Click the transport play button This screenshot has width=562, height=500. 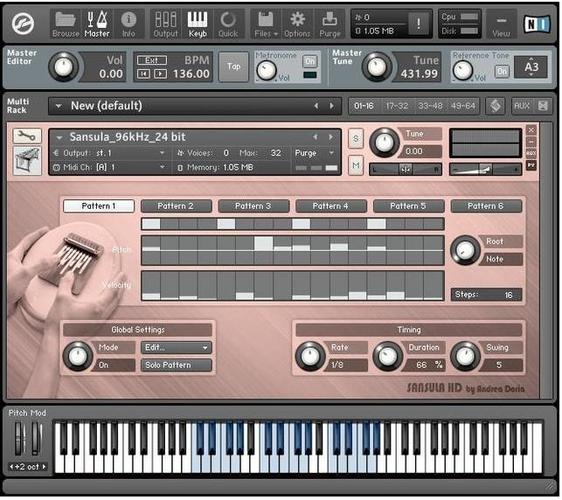click(160, 74)
